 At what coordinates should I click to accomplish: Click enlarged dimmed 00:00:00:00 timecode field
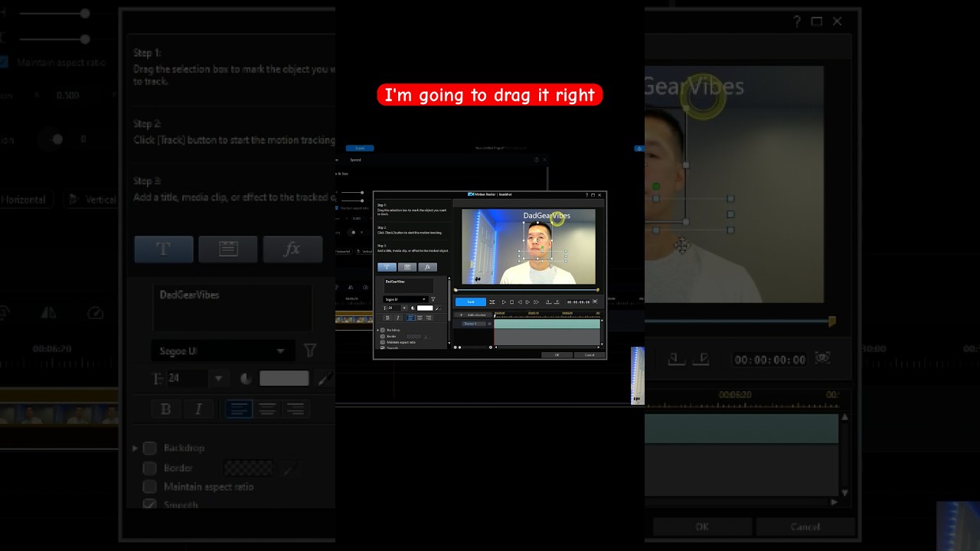tap(769, 359)
